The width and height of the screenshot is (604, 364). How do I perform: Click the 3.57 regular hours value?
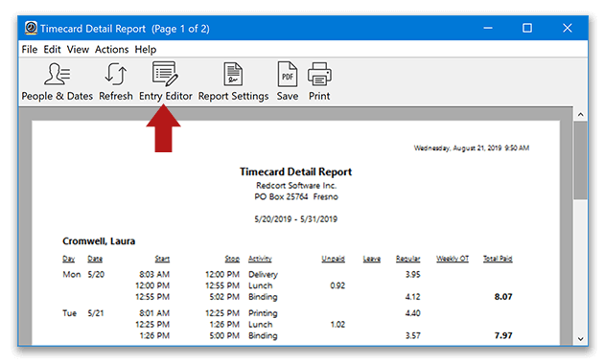(412, 335)
